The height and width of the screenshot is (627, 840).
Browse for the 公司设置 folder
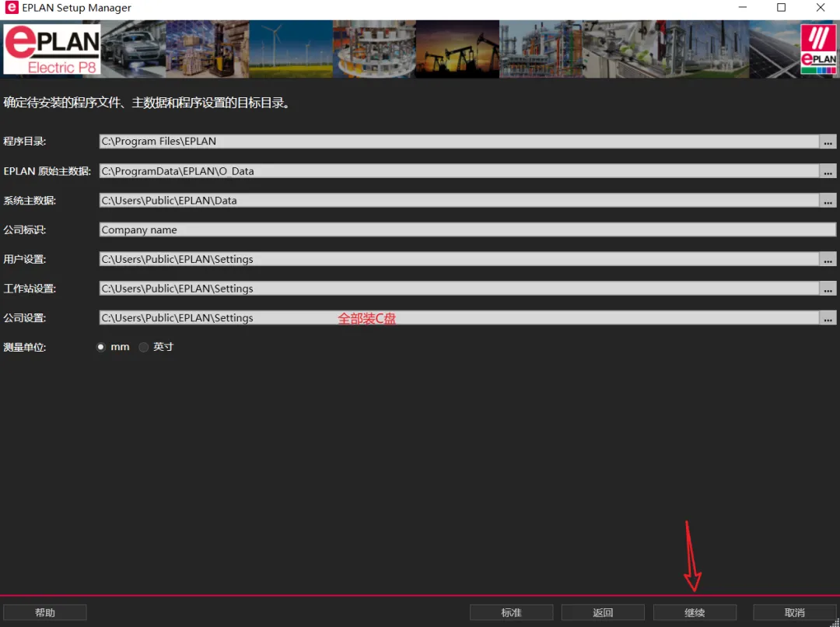coord(828,318)
